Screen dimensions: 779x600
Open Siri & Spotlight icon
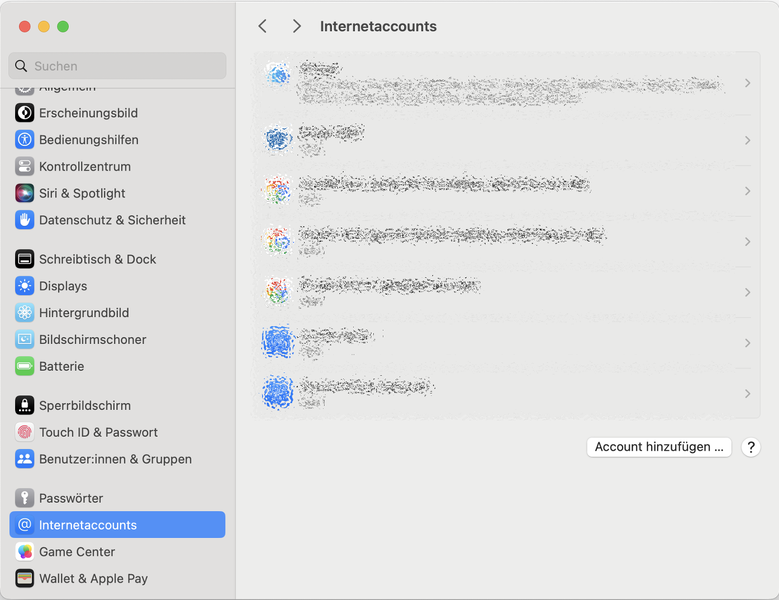click(x=25, y=193)
